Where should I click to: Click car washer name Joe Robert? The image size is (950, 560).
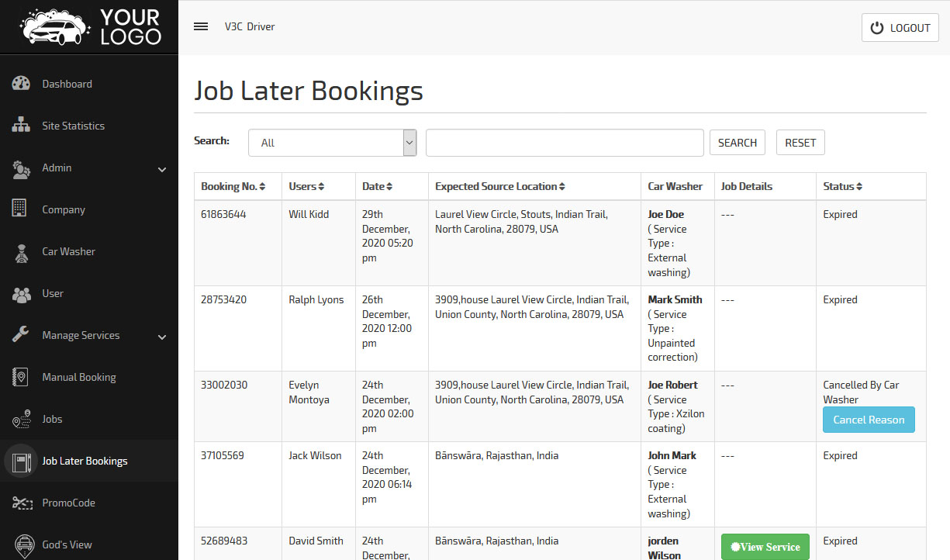point(673,385)
